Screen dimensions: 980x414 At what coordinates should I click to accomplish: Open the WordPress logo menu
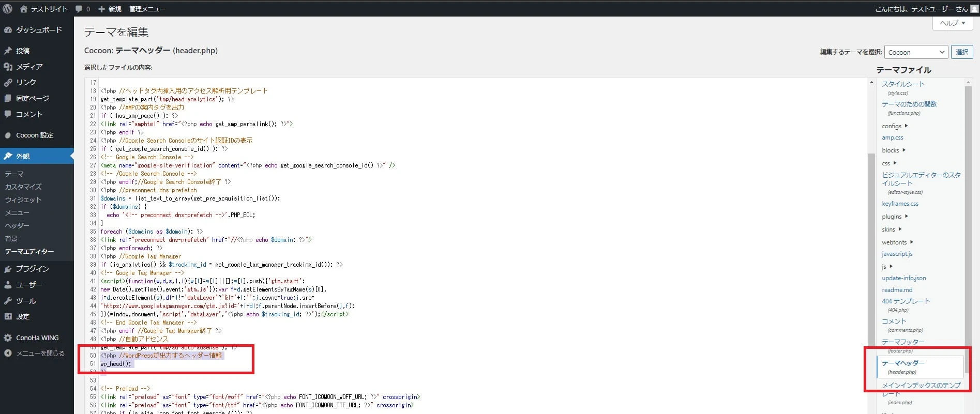pos(8,9)
